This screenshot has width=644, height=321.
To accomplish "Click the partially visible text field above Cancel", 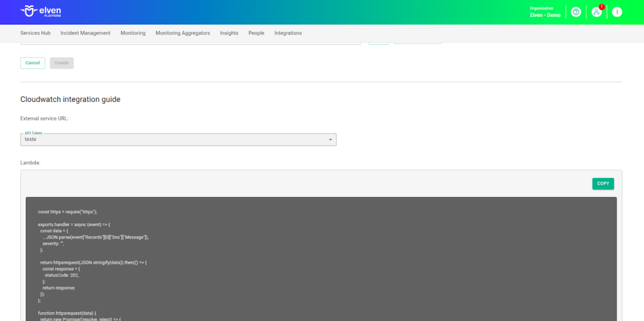I will coord(189,42).
